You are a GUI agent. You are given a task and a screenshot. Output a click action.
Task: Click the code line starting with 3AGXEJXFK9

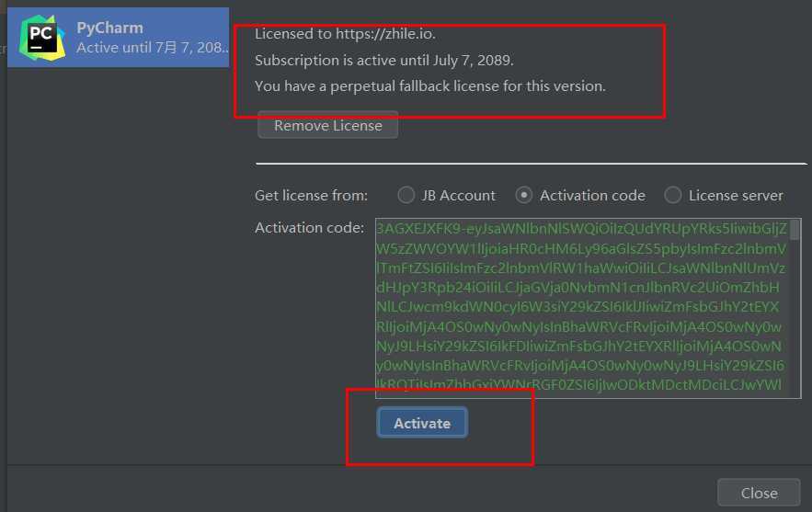[x=581, y=229]
